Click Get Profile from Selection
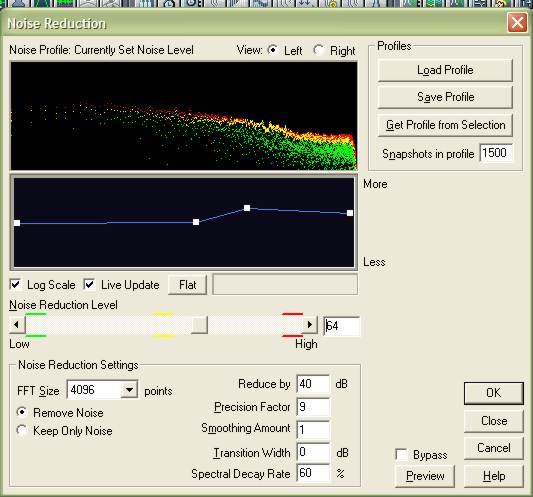The width and height of the screenshot is (533, 497). (445, 125)
